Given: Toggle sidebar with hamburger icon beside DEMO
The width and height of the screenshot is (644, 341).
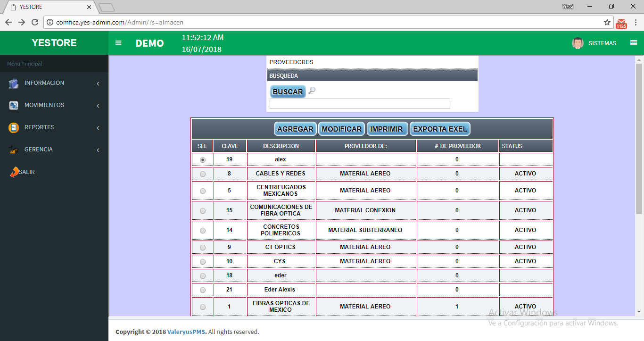Looking at the screenshot, I should pos(118,43).
